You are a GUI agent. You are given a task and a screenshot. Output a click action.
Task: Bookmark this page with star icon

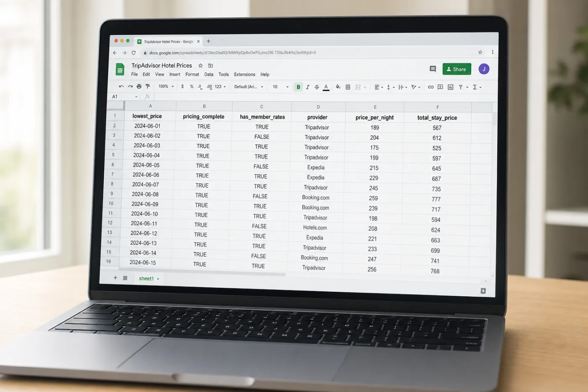click(x=480, y=52)
